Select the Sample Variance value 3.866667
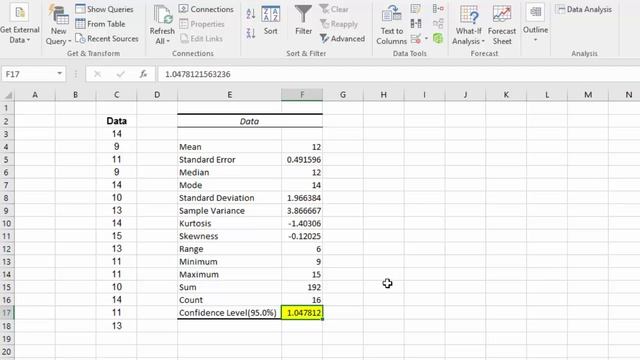640x360 pixels. tap(302, 211)
